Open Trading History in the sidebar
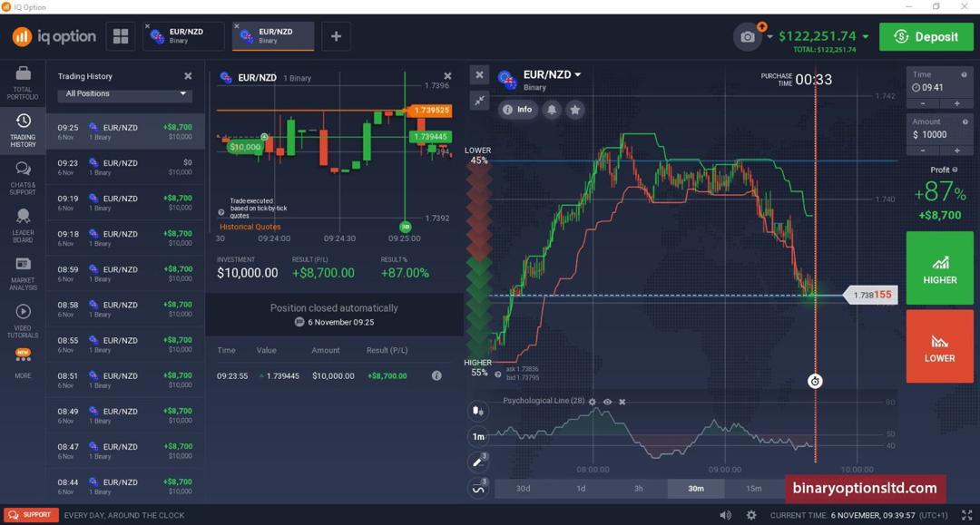Viewport: 980px width, 525px height. click(23, 131)
